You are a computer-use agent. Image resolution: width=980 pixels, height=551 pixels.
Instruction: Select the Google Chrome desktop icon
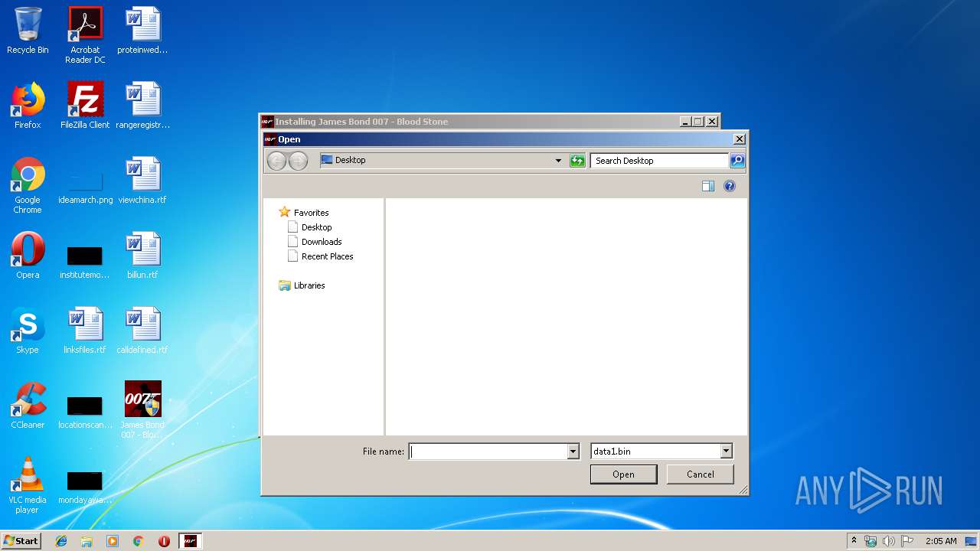coord(28,186)
